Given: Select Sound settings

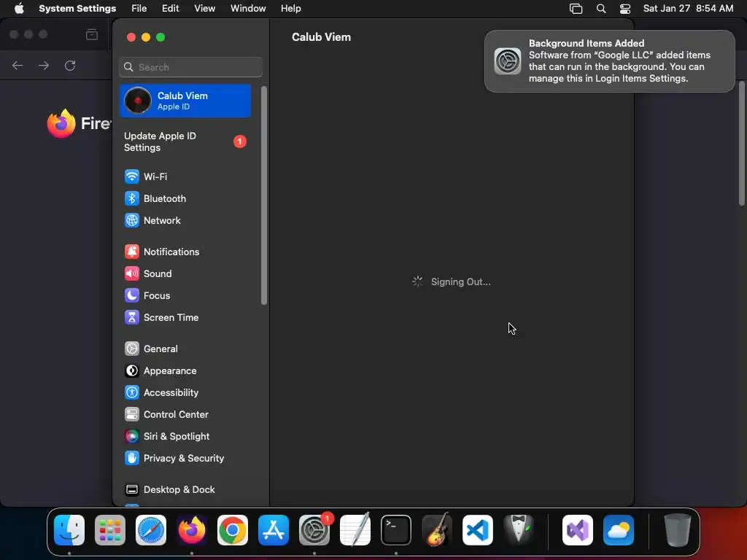Looking at the screenshot, I should click(x=185, y=274).
